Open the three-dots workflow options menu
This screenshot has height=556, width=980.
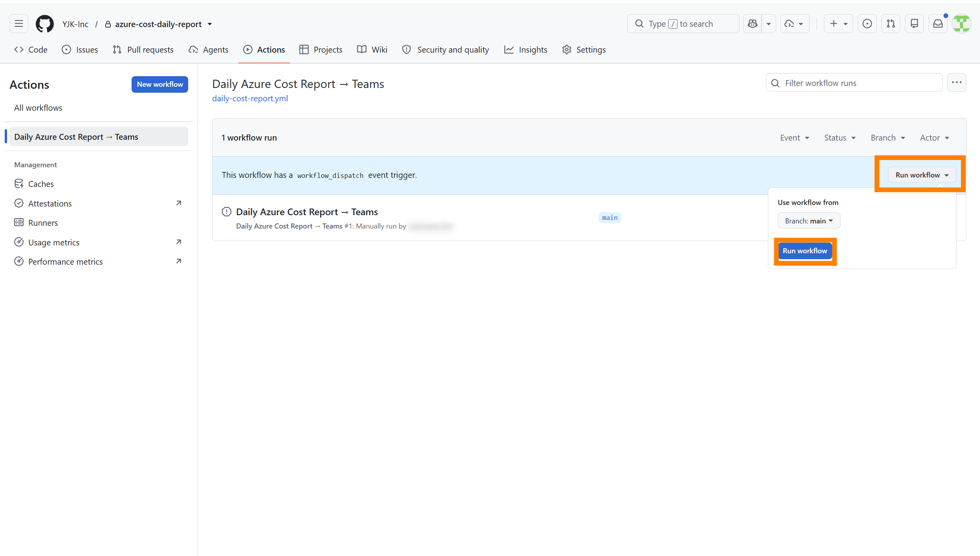point(956,82)
